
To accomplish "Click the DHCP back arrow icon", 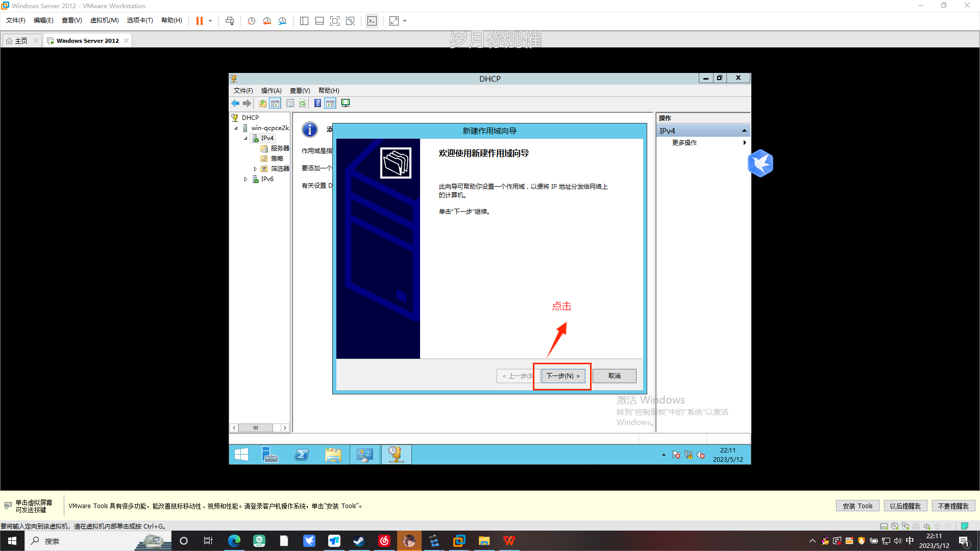I will (235, 104).
